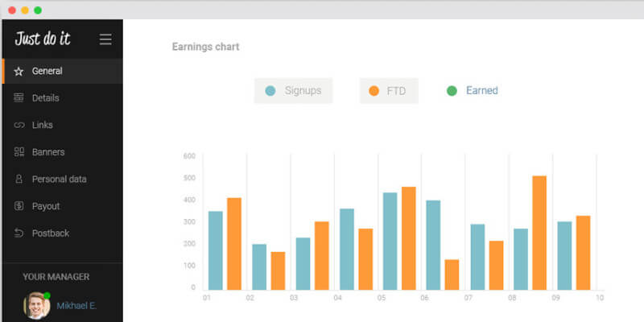Click the star icon beside General

19,71
